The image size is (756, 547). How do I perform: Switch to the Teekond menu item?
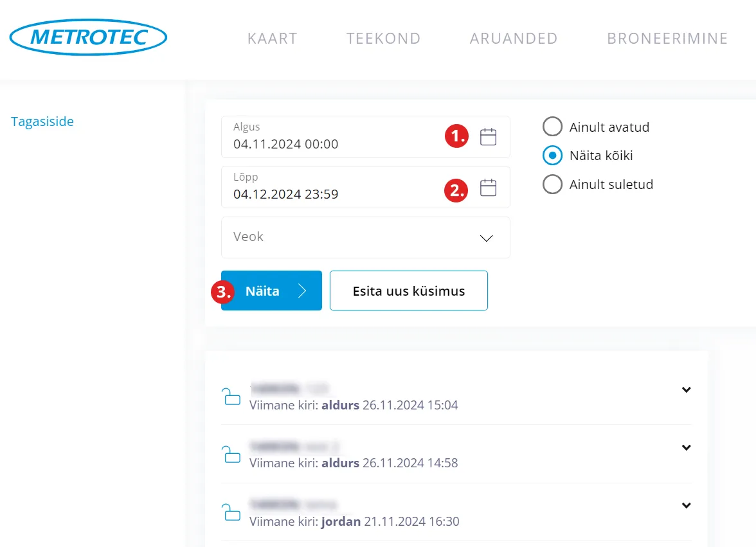pyautogui.click(x=383, y=39)
